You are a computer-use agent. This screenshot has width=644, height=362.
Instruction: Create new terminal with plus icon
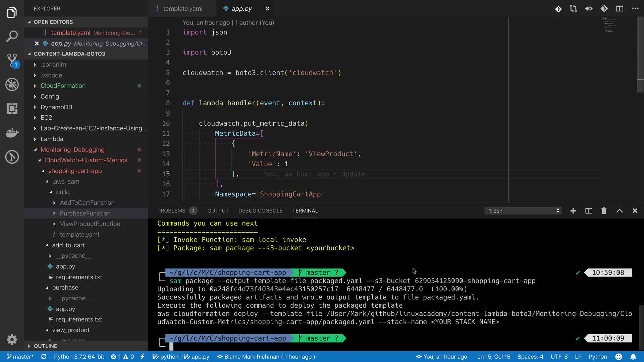(x=573, y=211)
